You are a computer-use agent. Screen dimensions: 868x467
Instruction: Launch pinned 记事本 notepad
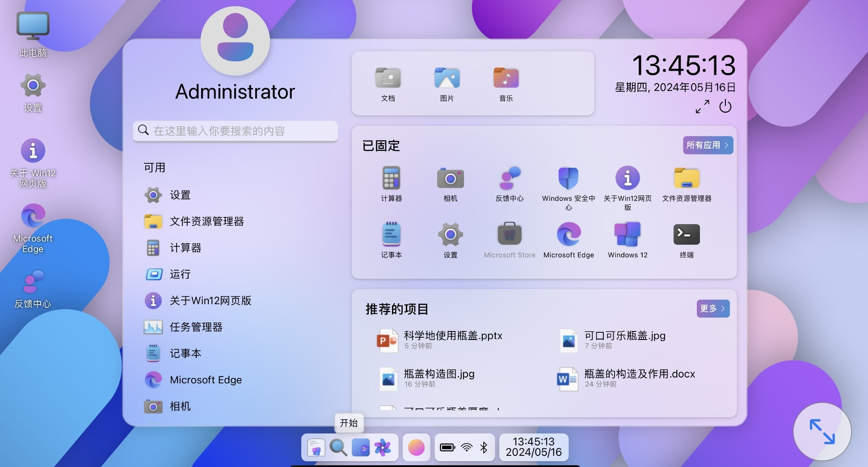[392, 240]
